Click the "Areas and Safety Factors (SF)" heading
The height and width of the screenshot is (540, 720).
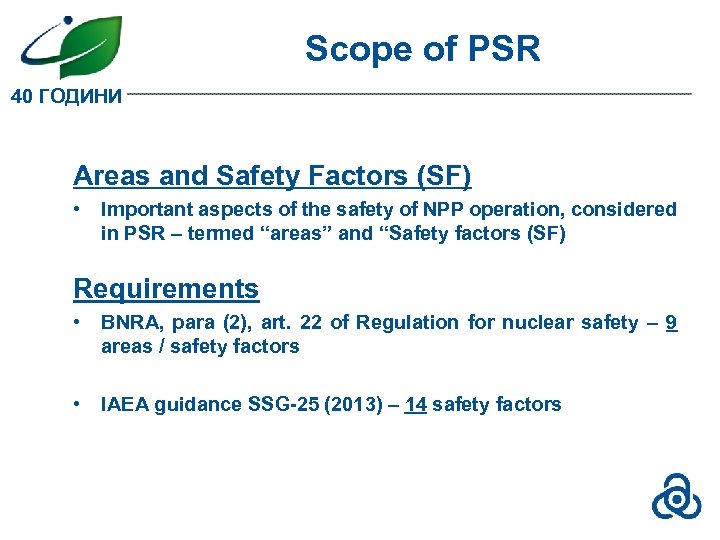pos(272,176)
